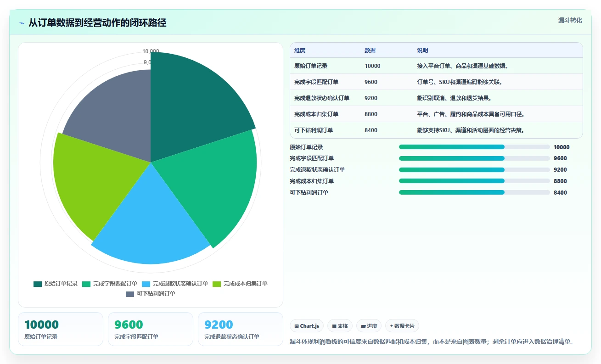
Task: Click table cell value 9200
Action: [371, 98]
